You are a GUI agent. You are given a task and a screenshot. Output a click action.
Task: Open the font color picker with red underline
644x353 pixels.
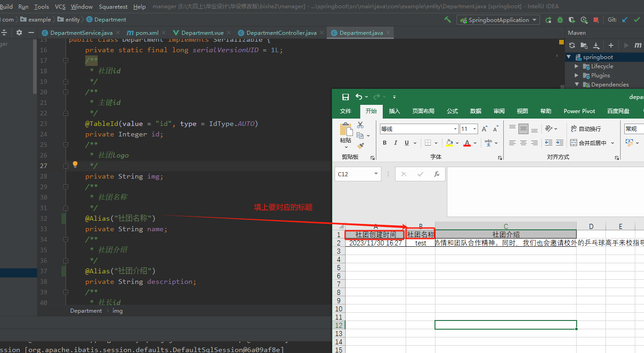[467, 143]
